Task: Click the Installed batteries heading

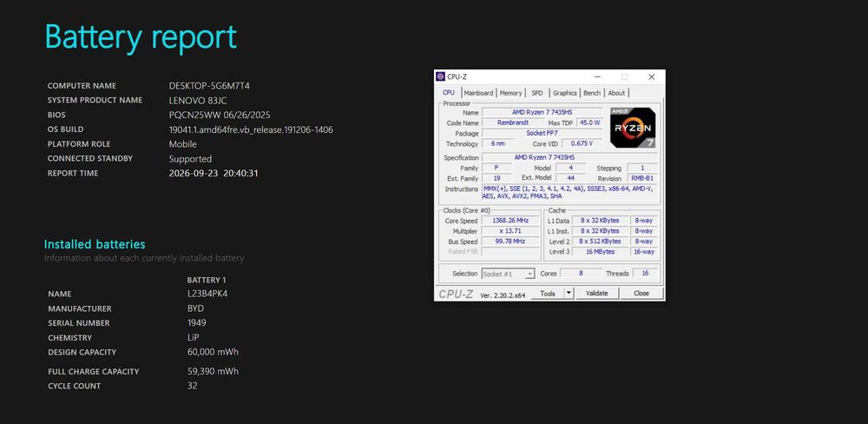Action: [x=95, y=244]
